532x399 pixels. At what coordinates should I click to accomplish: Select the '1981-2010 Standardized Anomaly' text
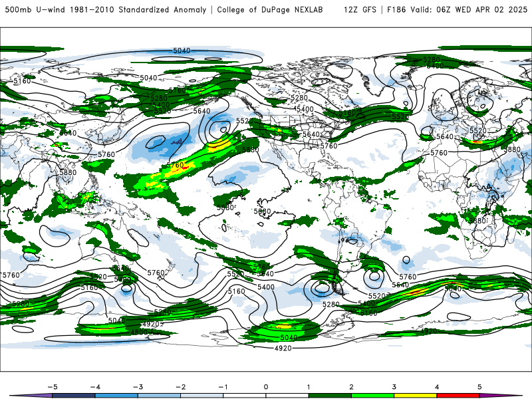point(138,9)
